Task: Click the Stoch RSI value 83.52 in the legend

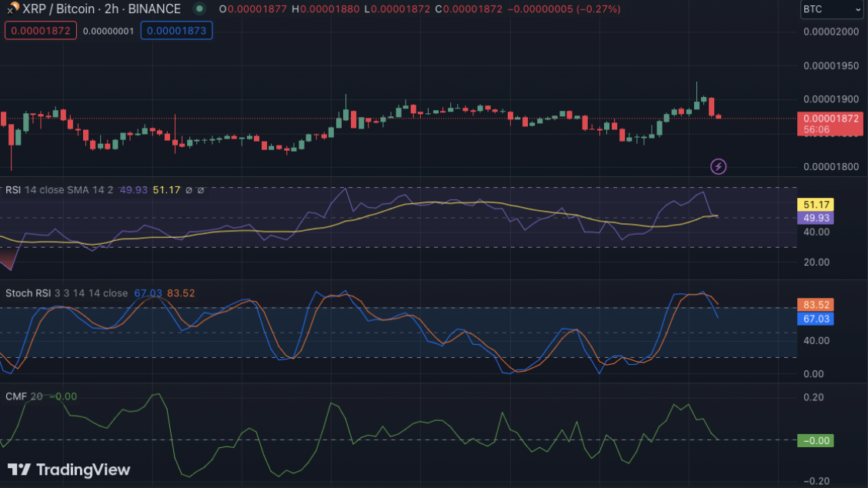Action: (x=181, y=293)
